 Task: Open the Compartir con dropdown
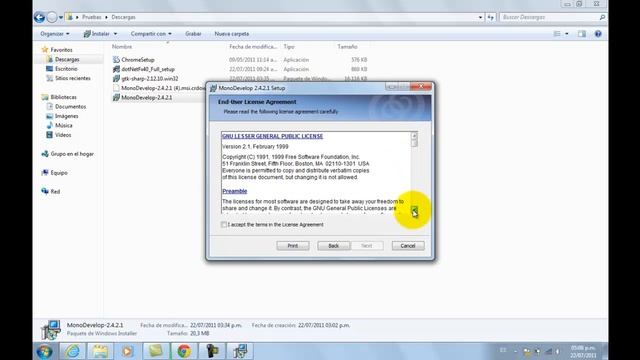[x=151, y=34]
